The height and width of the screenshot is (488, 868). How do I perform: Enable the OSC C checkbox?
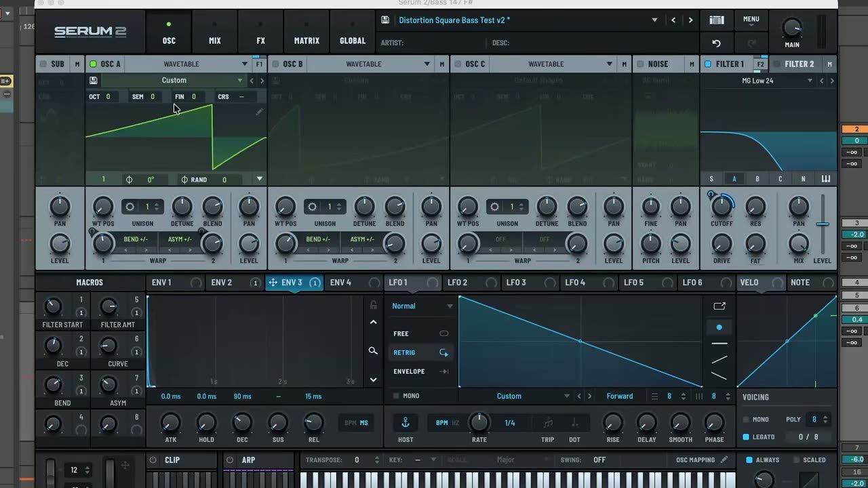pyautogui.click(x=458, y=64)
